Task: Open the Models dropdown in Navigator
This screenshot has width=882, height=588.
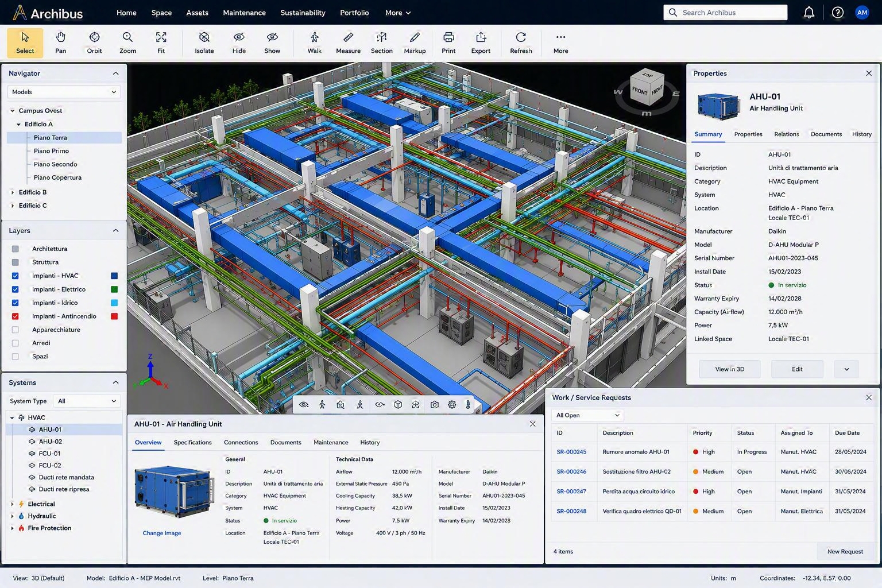Action: coord(64,92)
